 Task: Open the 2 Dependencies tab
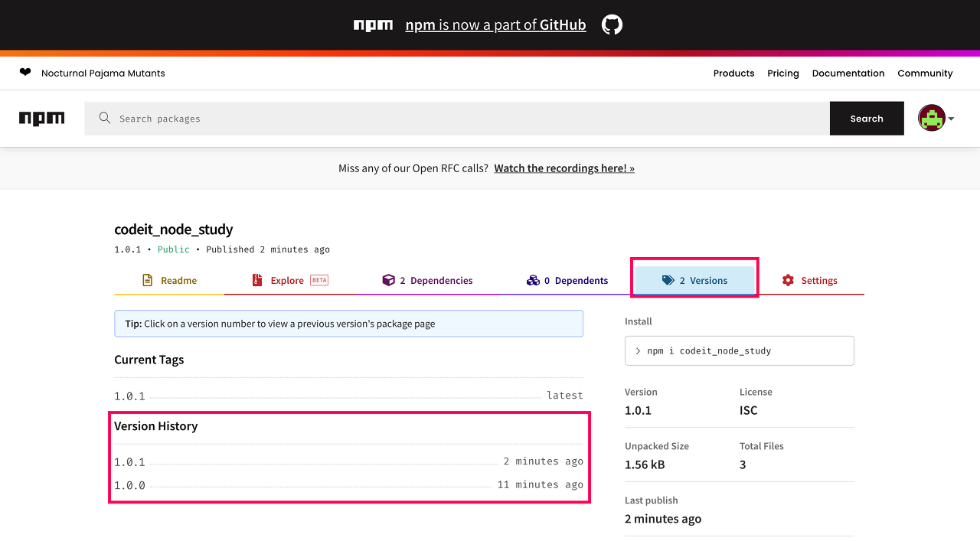click(427, 281)
